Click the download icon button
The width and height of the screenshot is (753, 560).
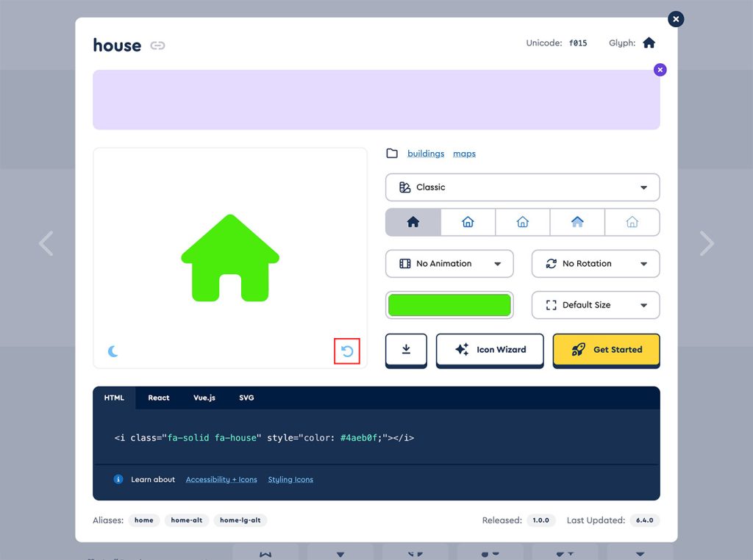[406, 350]
